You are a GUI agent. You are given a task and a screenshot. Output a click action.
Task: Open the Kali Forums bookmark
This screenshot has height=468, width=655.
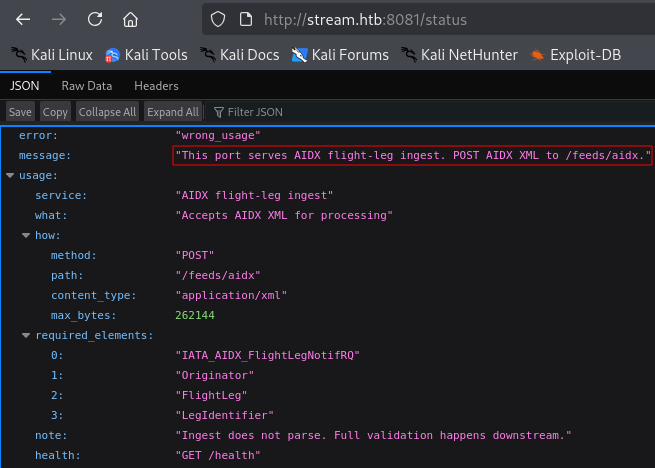340,55
